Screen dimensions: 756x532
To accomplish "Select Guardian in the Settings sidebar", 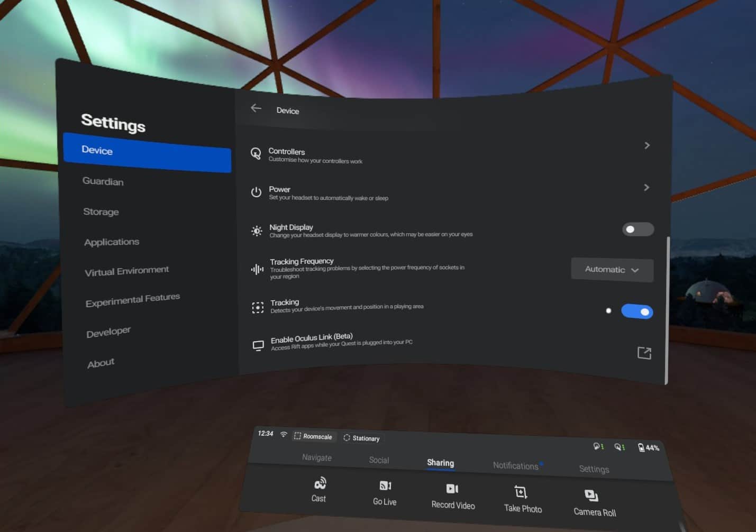I will click(x=103, y=181).
